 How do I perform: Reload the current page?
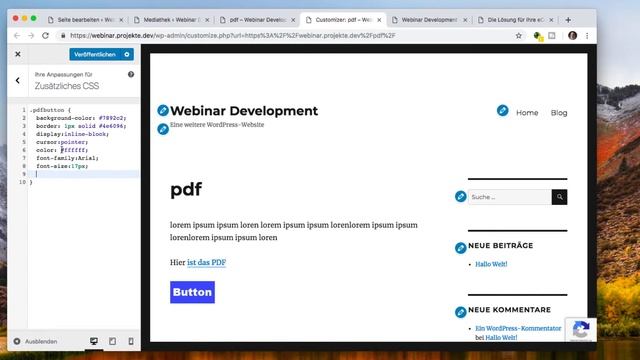click(45, 36)
